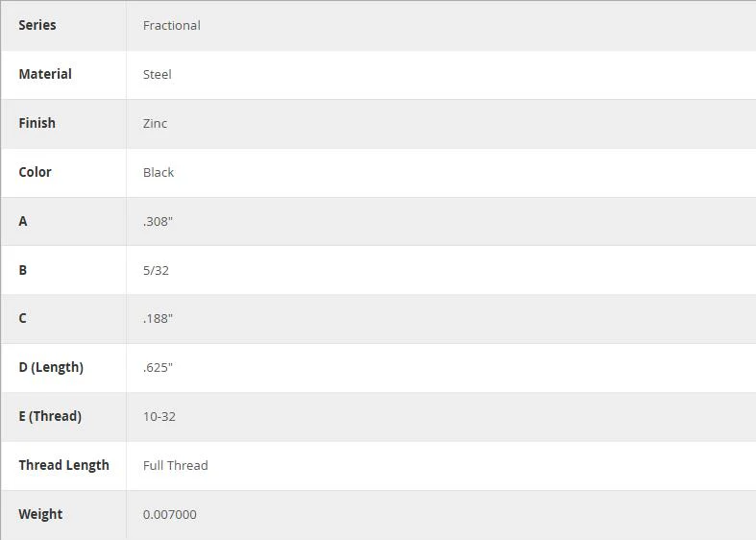Click the Color row label
The image size is (756, 540).
tap(35, 172)
